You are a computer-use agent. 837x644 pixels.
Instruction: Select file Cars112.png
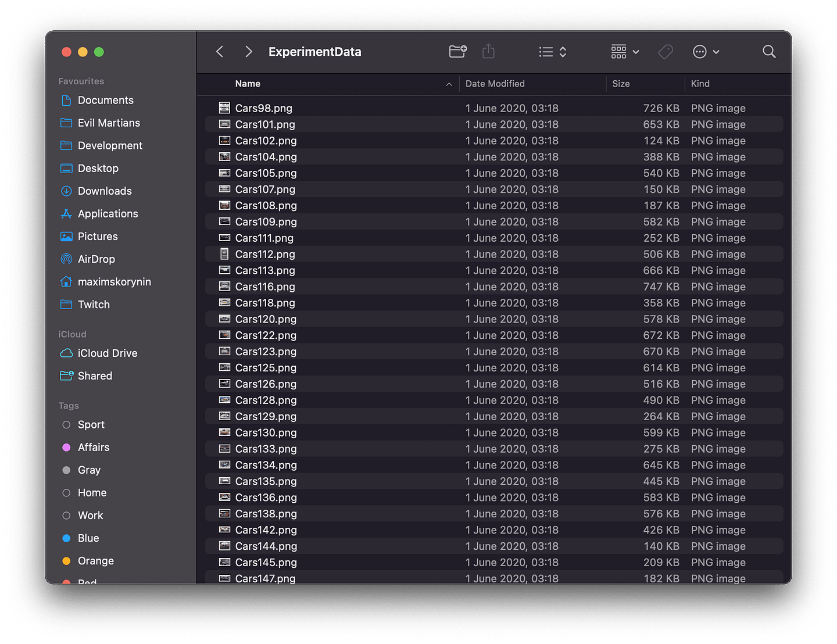tap(494, 254)
